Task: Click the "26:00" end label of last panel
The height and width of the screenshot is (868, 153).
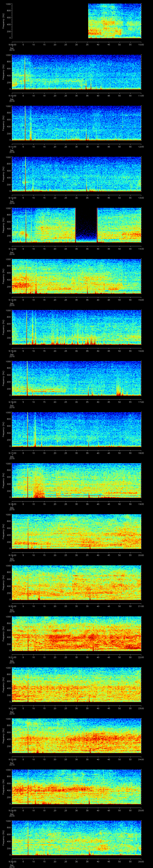Action: (x=141, y=861)
